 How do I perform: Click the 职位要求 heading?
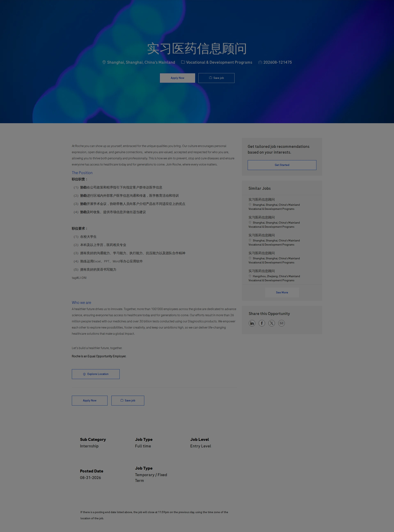[x=80, y=229]
